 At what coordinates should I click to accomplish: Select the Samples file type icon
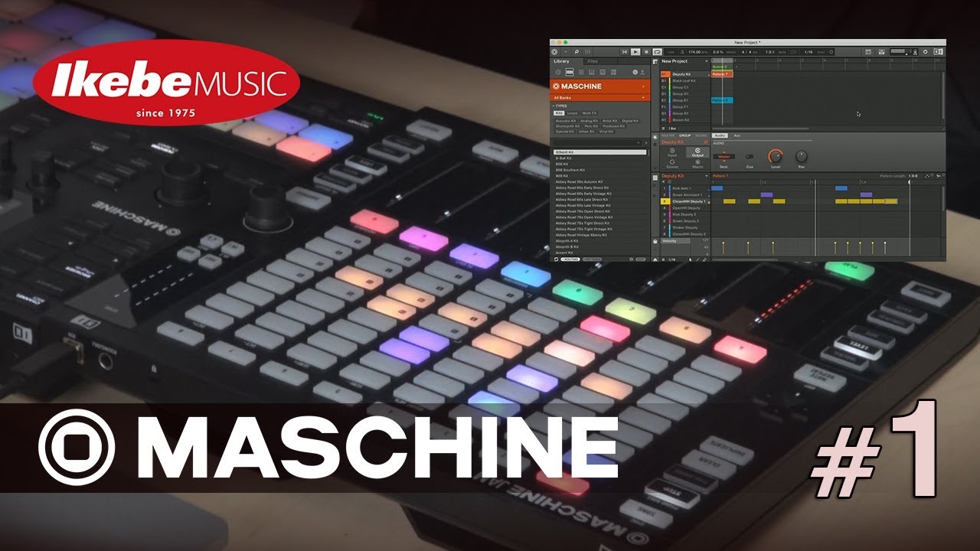click(x=613, y=72)
